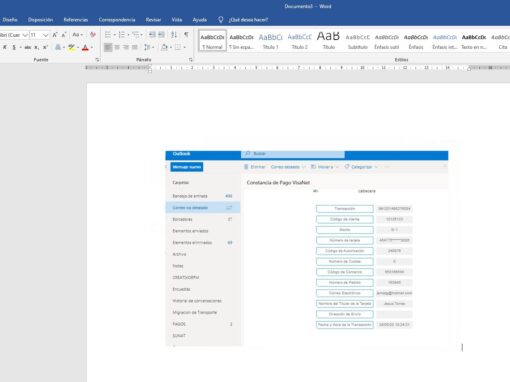Screen dimensions: 510x382
Task: Apply the Sin espaciado style
Action: coord(241,41)
